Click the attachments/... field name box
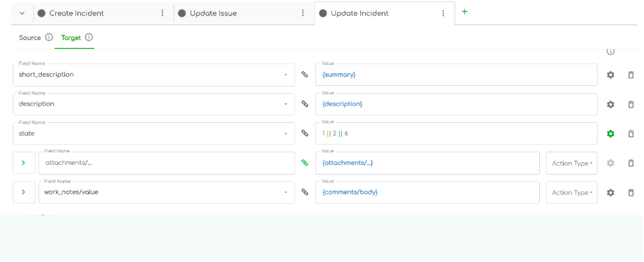Screen dimensions: 644x262 [x=166, y=163]
